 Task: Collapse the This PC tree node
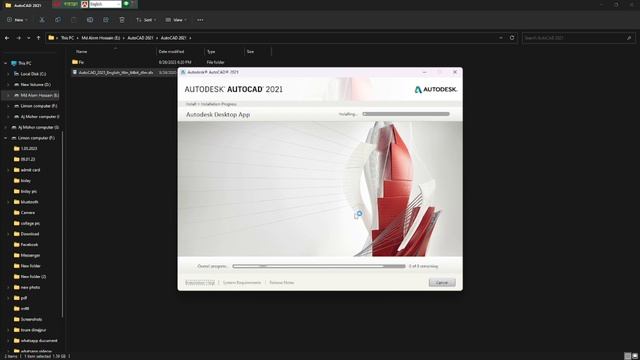tap(5, 63)
